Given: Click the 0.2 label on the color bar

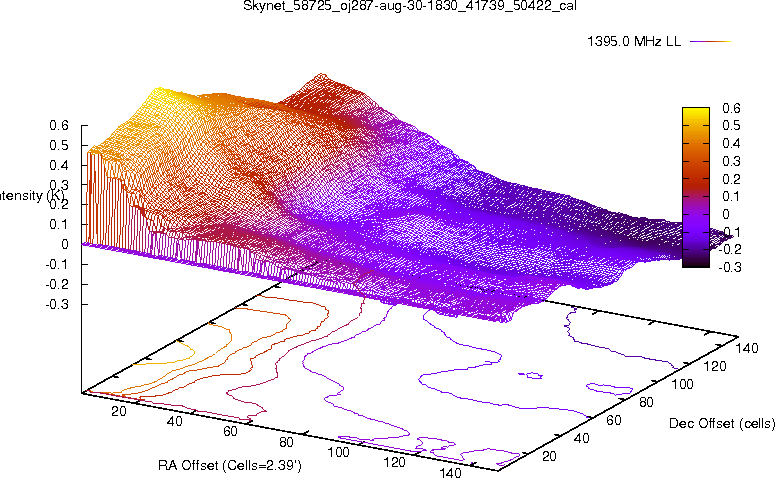Looking at the screenshot, I should 731,179.
